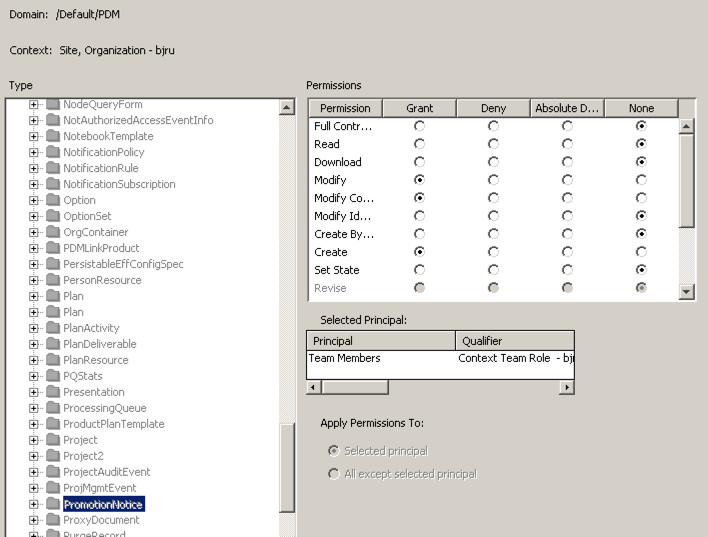Image resolution: width=708 pixels, height=537 pixels.
Task: Expand the ProductPlanTemplate node
Action: click(x=33, y=424)
